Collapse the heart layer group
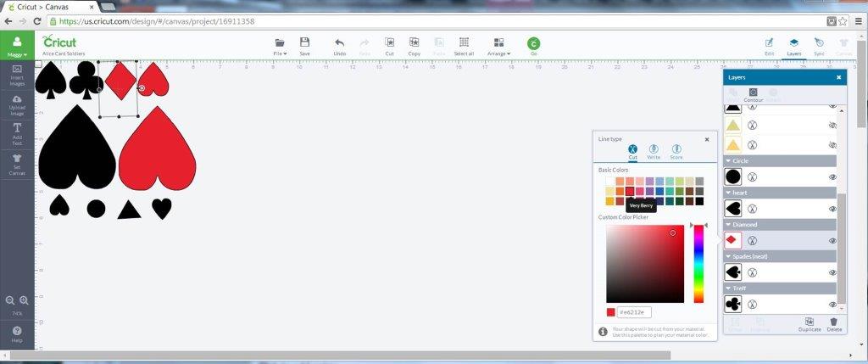The image size is (868, 364). (x=728, y=193)
